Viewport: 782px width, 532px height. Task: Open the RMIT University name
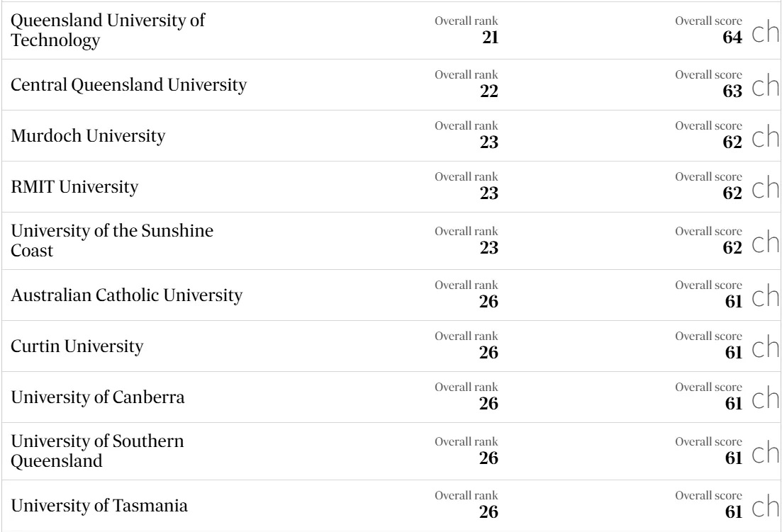74,188
